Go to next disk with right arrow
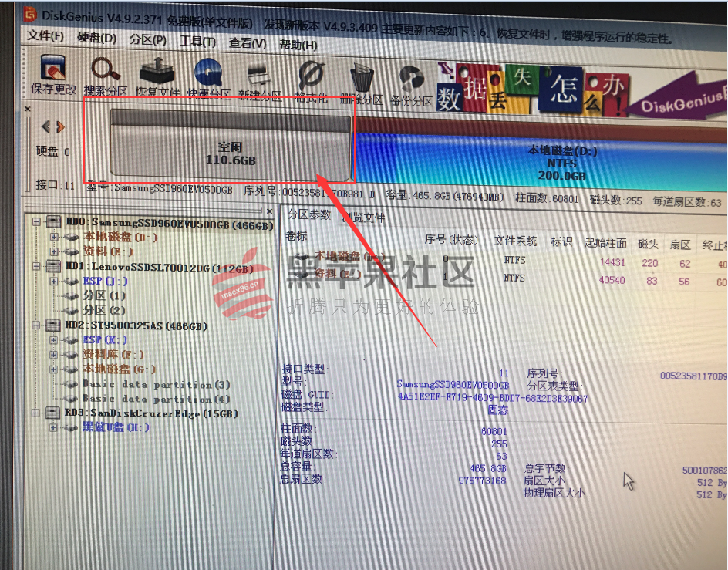728x570 pixels. coord(60,126)
